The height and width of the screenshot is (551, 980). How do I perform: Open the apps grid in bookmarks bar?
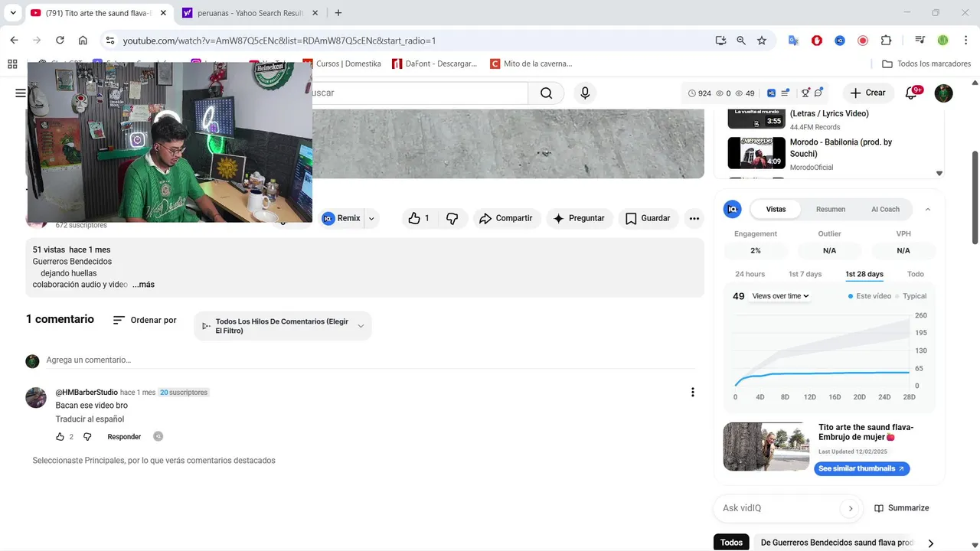point(12,64)
